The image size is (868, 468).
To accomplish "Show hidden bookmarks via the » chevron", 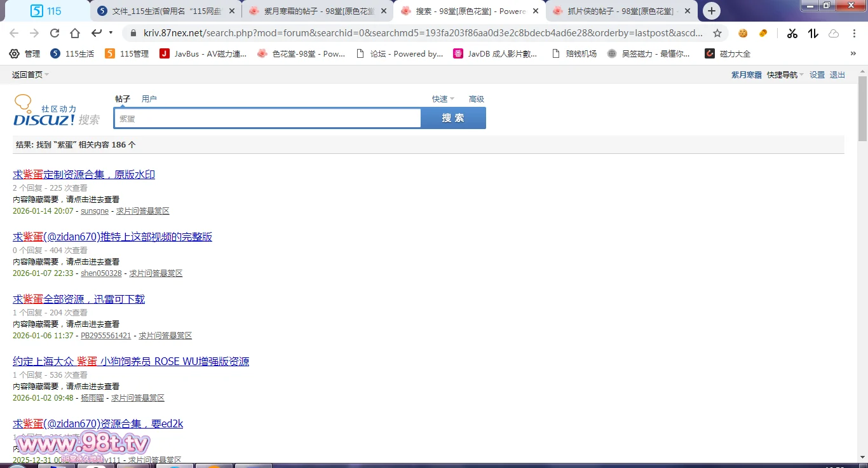I will [853, 53].
